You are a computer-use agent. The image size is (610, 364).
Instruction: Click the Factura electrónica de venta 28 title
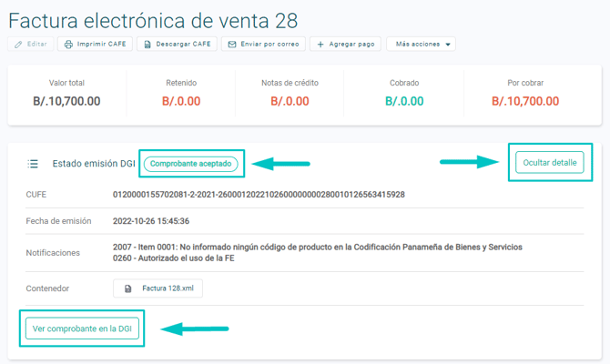(x=153, y=21)
